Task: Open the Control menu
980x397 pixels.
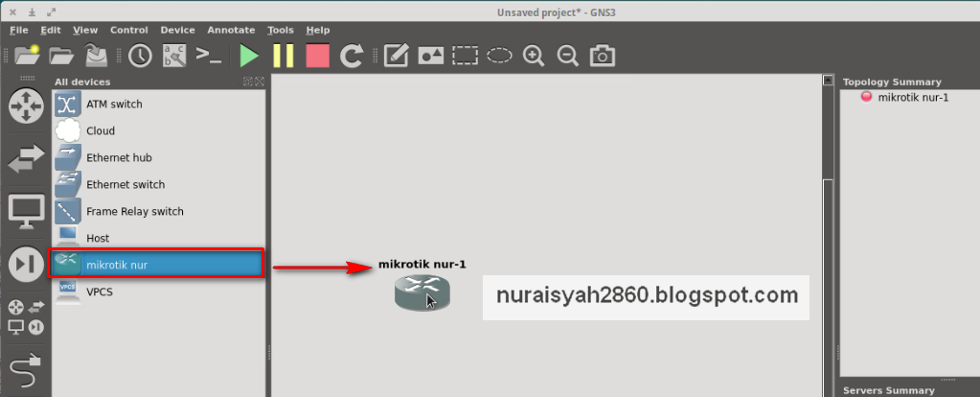Action: 128,30
